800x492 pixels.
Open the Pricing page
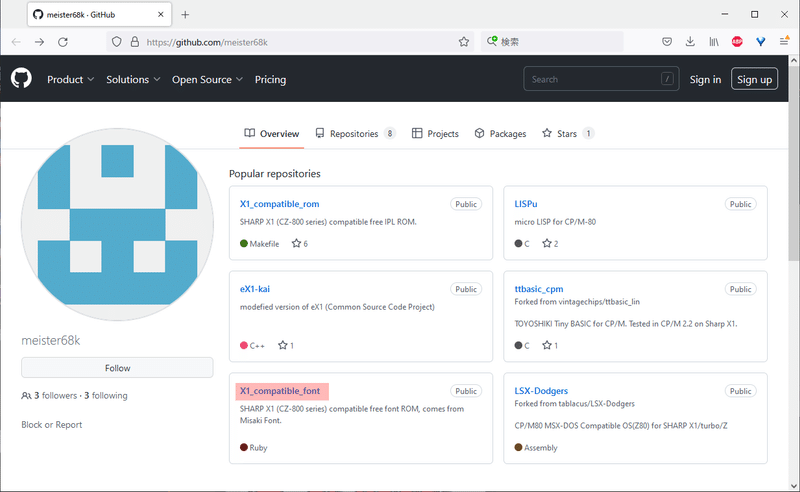(x=270, y=80)
